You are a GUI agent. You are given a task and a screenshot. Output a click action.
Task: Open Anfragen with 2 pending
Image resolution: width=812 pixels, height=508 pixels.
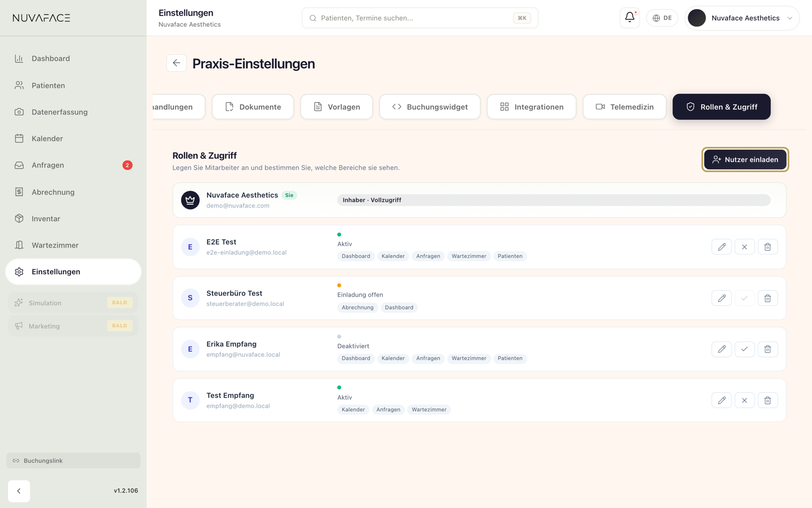pos(73,165)
